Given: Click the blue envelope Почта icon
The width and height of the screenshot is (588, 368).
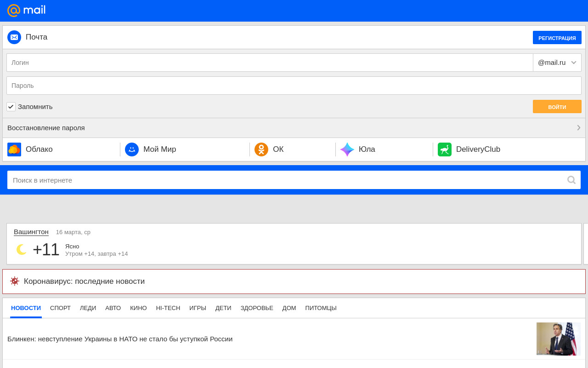Looking at the screenshot, I should coord(14,37).
